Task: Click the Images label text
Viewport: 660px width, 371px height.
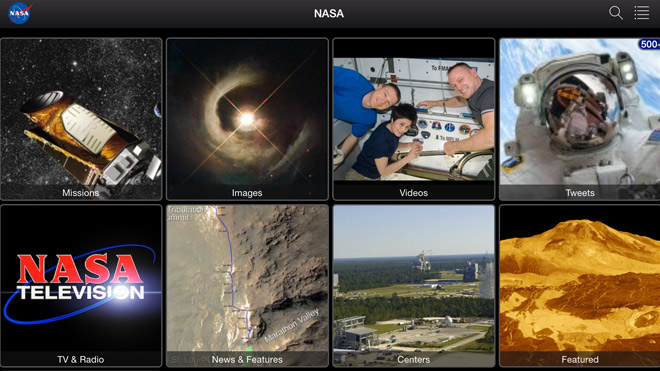Action: 247,193
